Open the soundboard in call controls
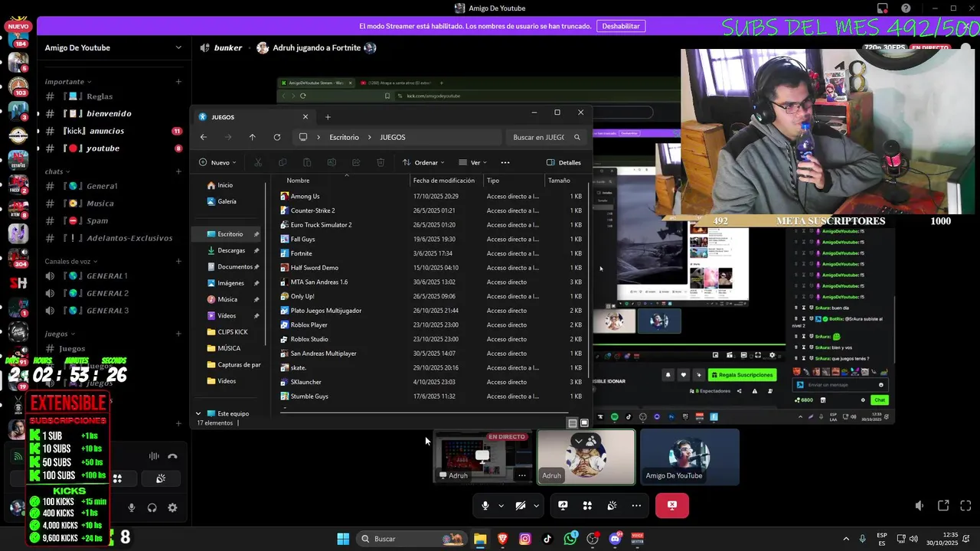Image resolution: width=980 pixels, height=551 pixels. [x=612, y=505]
